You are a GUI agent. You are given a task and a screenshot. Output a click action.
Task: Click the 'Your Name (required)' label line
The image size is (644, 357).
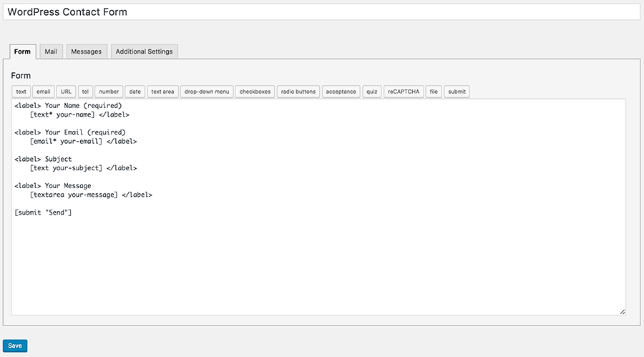(68, 106)
